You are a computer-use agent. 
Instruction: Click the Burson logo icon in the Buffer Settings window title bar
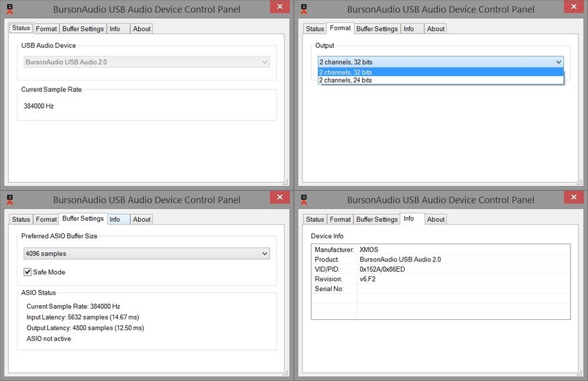(10, 200)
